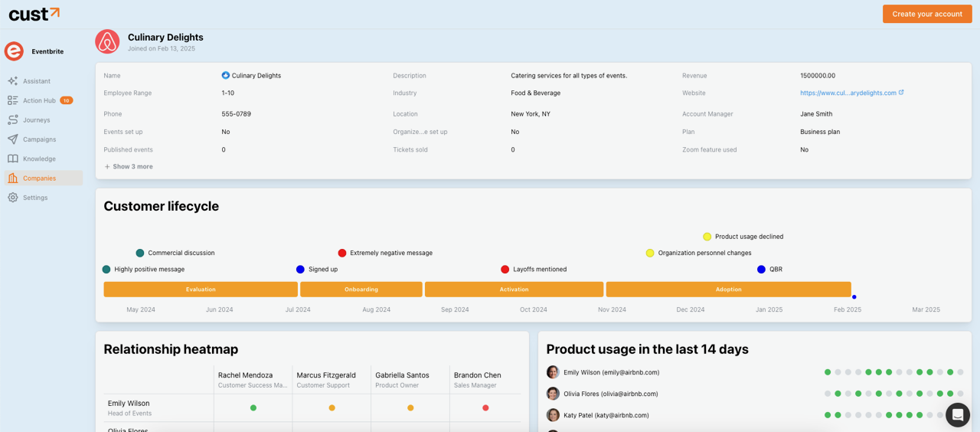Click the Evaluation lifecycle stage bar
Viewport: 980px width, 432px height.
click(201, 290)
